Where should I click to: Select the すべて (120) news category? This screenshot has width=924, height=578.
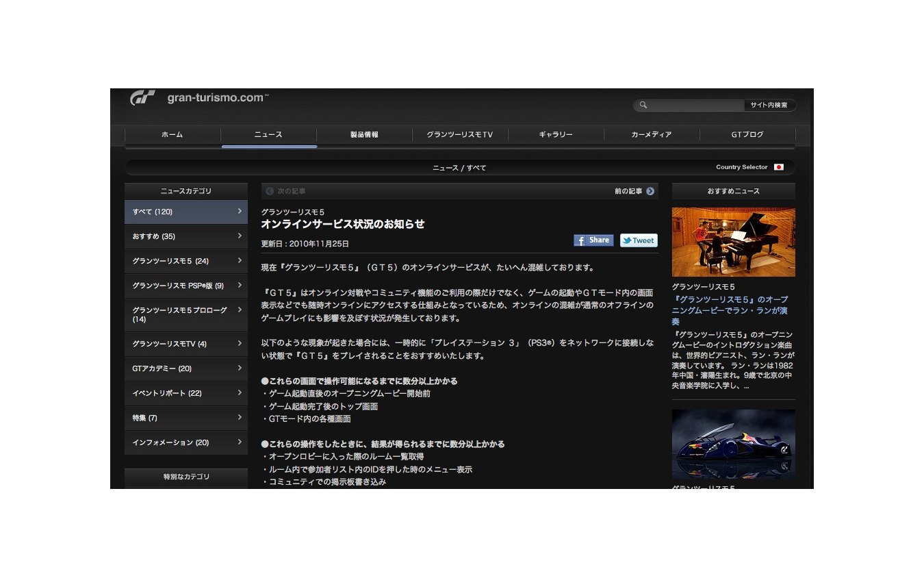186,212
